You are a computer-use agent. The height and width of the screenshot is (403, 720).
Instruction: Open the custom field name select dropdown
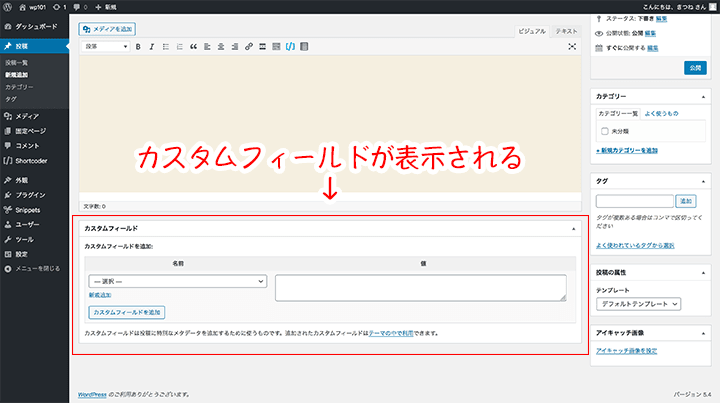[177, 281]
